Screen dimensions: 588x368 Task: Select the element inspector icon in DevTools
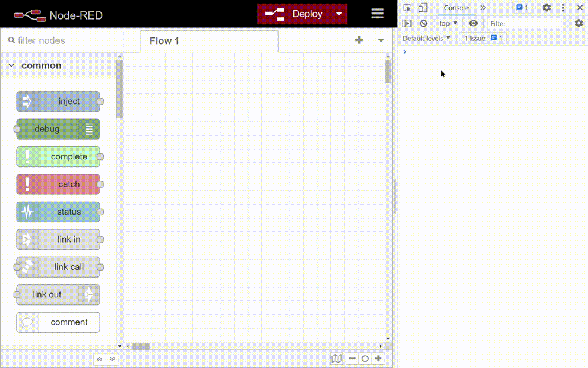(407, 8)
